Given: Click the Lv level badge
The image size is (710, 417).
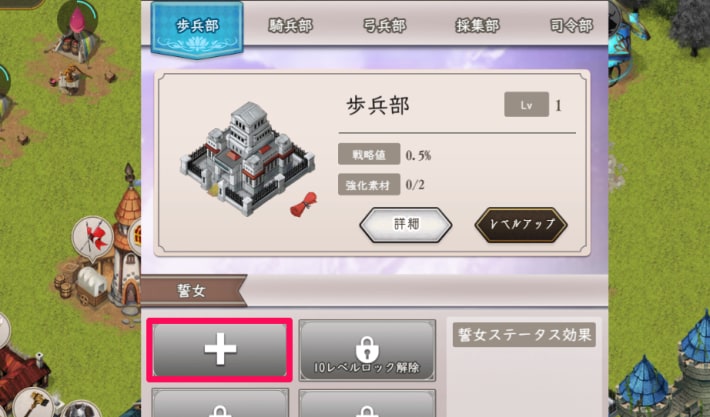Looking at the screenshot, I should (x=526, y=105).
